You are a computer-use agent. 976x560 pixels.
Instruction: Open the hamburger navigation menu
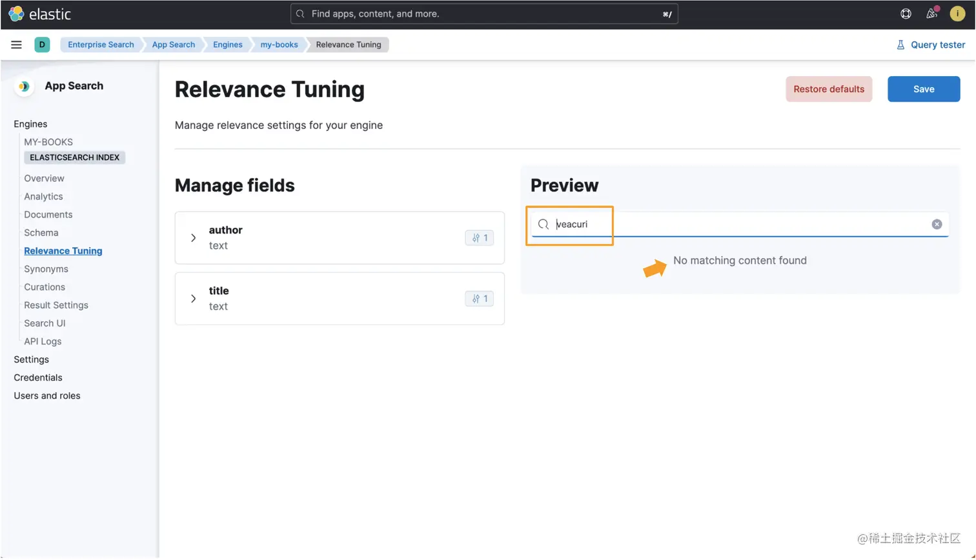point(16,45)
